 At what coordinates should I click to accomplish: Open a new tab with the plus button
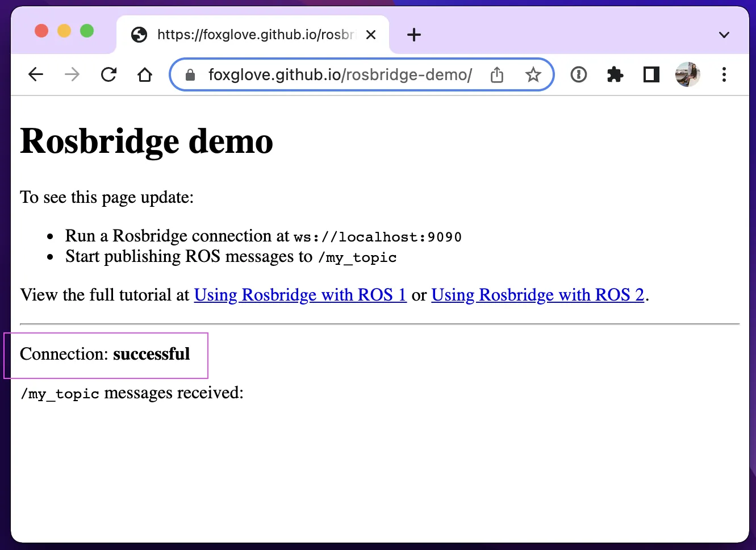click(x=413, y=35)
